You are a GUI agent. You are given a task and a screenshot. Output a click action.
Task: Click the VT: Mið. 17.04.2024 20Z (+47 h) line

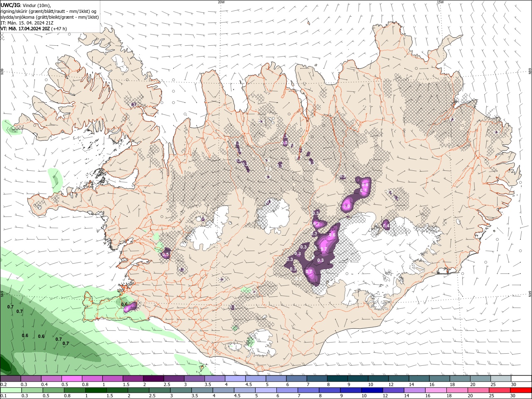(34, 29)
